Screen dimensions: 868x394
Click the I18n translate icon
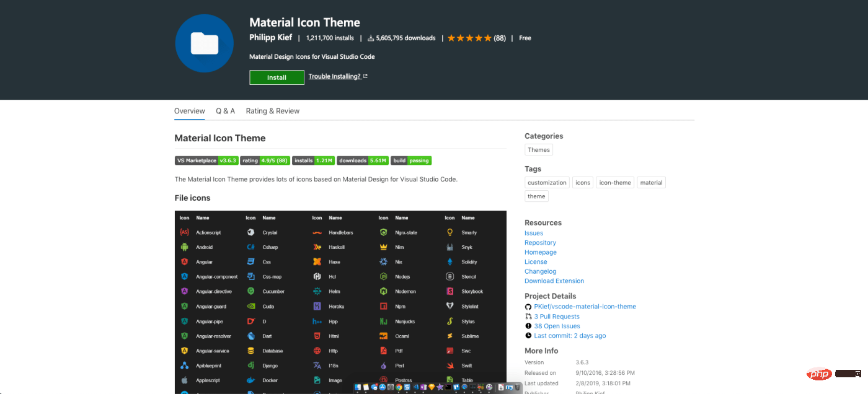317,366
